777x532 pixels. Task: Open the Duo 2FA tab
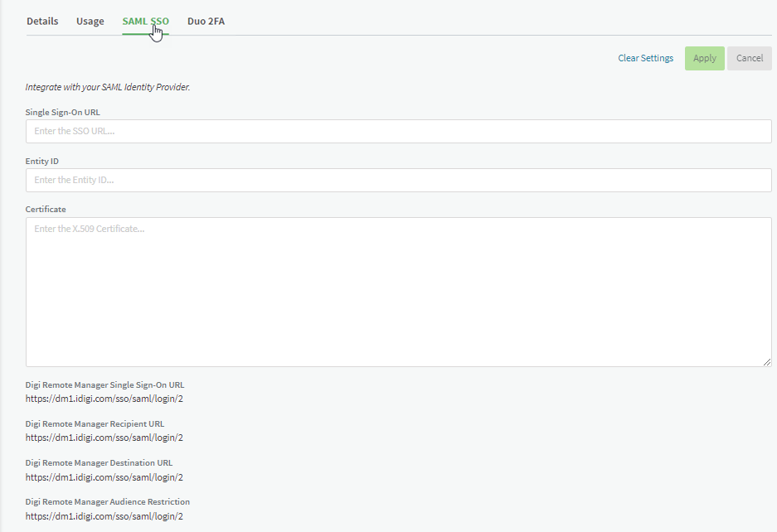point(206,22)
